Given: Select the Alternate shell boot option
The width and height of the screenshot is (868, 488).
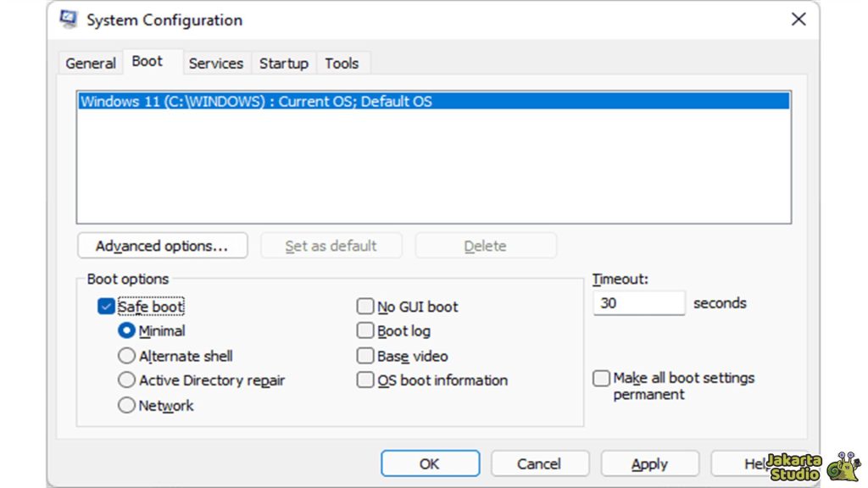Looking at the screenshot, I should pos(126,356).
